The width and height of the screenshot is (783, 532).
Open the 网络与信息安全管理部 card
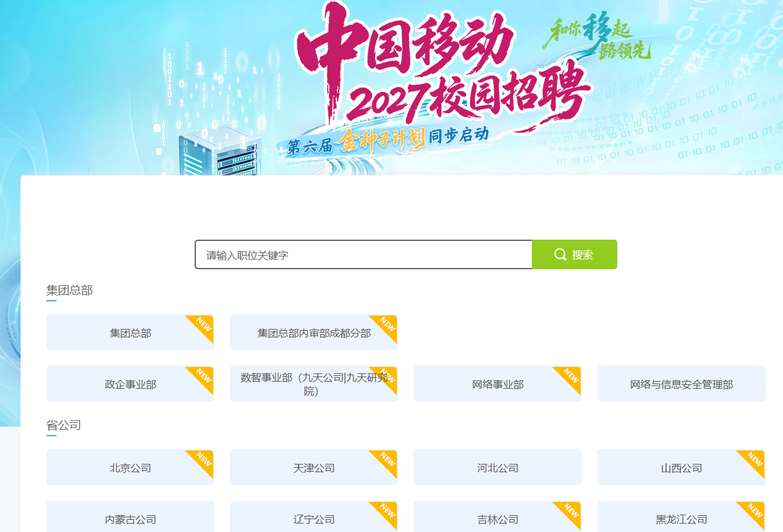click(x=682, y=384)
